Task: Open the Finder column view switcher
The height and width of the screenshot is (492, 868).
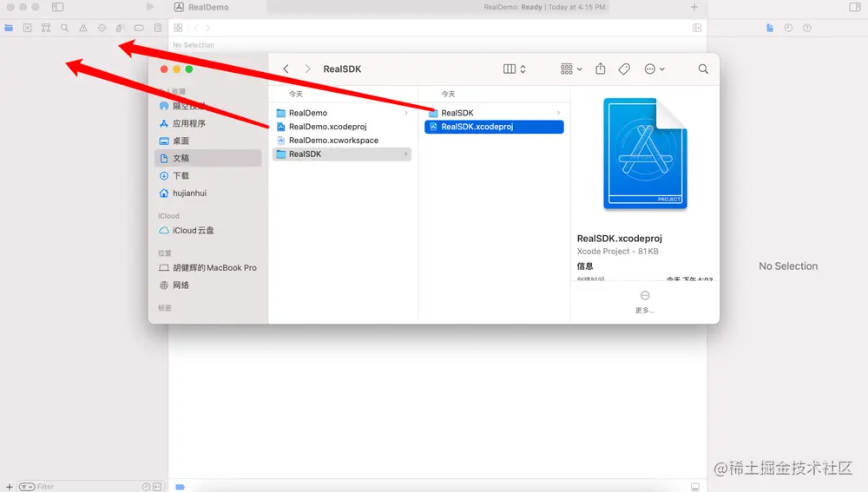Action: coord(514,69)
